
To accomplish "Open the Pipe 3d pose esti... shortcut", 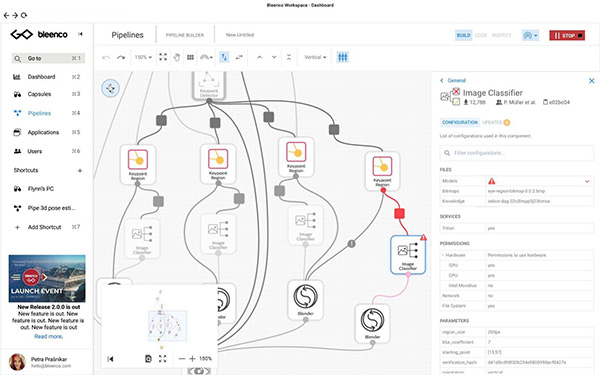I will [x=52, y=208].
